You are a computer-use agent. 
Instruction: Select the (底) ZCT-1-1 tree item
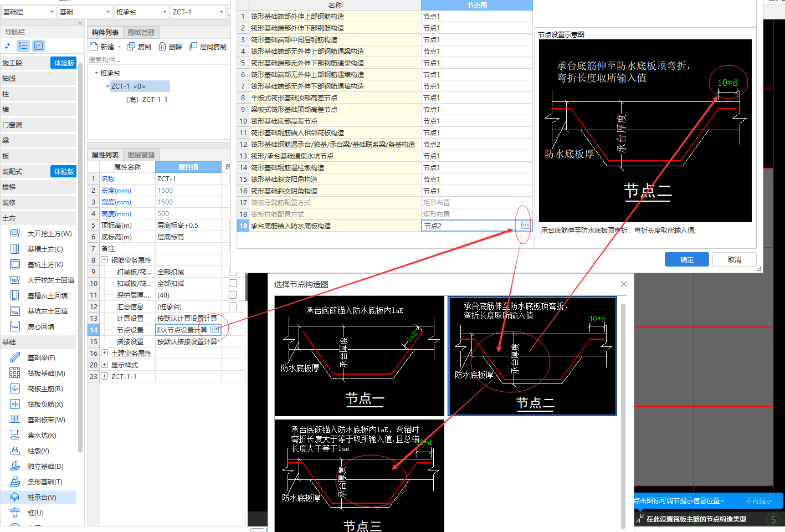coord(147,100)
